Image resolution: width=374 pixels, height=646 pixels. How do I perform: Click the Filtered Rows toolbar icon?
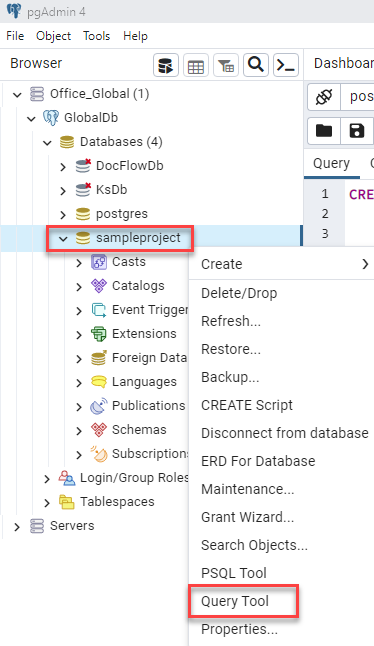pyautogui.click(x=226, y=65)
